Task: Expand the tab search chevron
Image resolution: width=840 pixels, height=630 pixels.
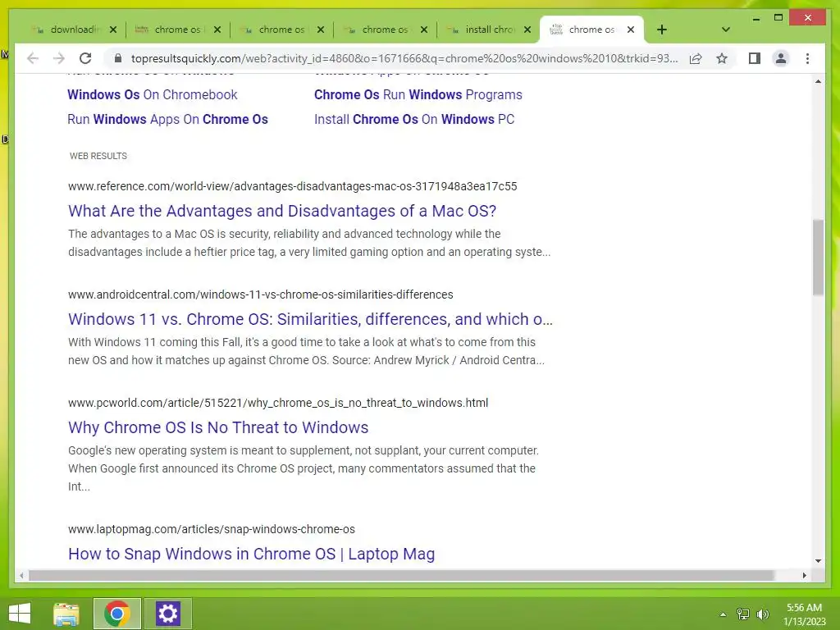Action: (x=726, y=30)
